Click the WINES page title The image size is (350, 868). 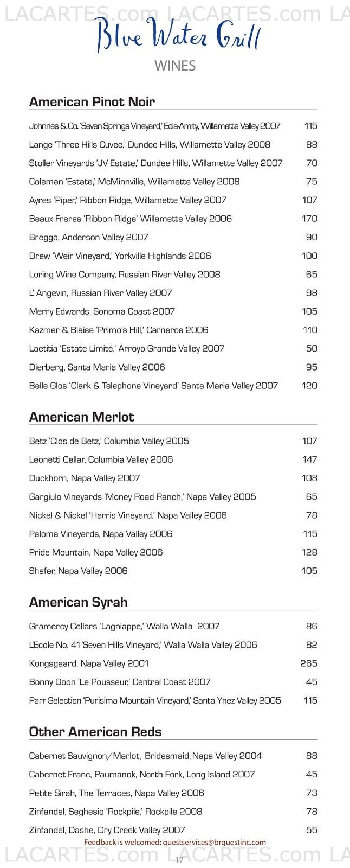pos(175,66)
